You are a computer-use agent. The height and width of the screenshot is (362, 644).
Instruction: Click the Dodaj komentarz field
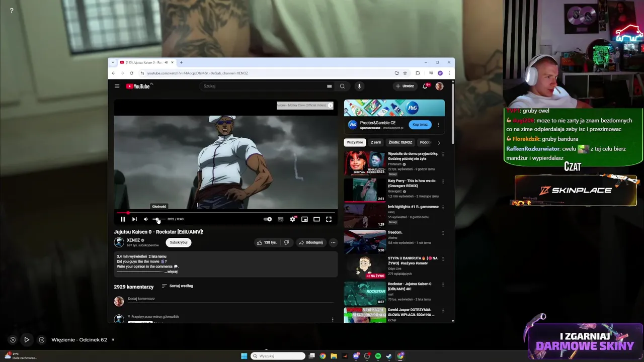tap(230, 299)
